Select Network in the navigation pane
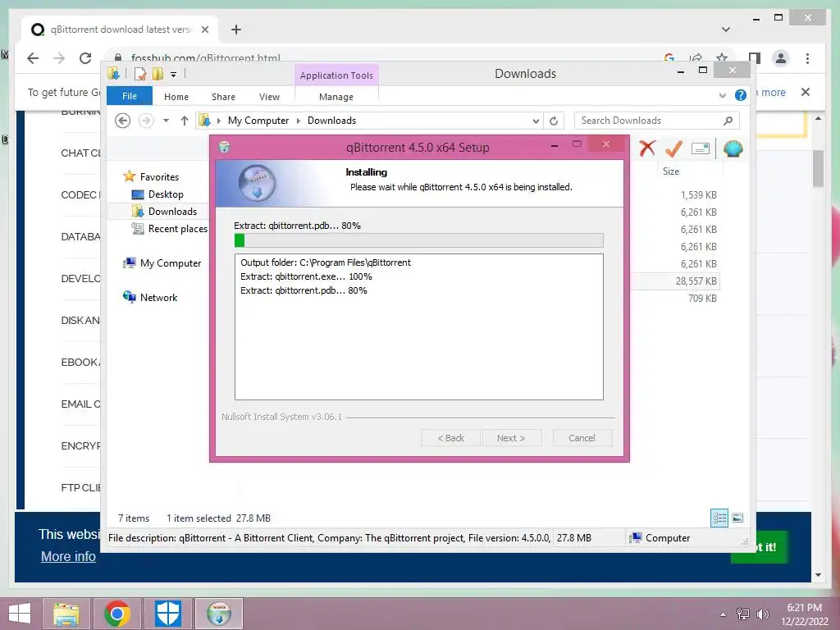Image resolution: width=840 pixels, height=630 pixels. tap(158, 297)
